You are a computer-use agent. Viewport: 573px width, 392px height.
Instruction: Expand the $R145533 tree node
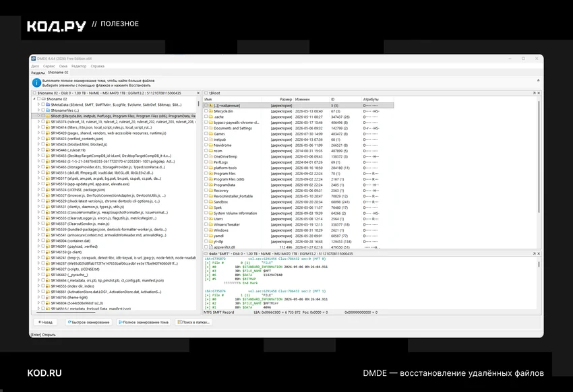38,212
